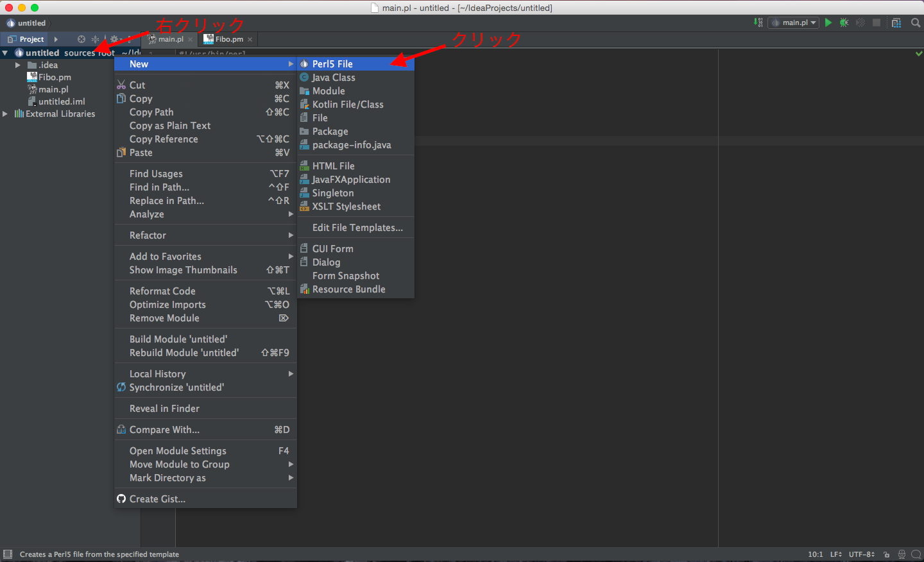This screenshot has height=562, width=924.
Task: Expand the External Libraries arrow
Action: (x=5, y=114)
